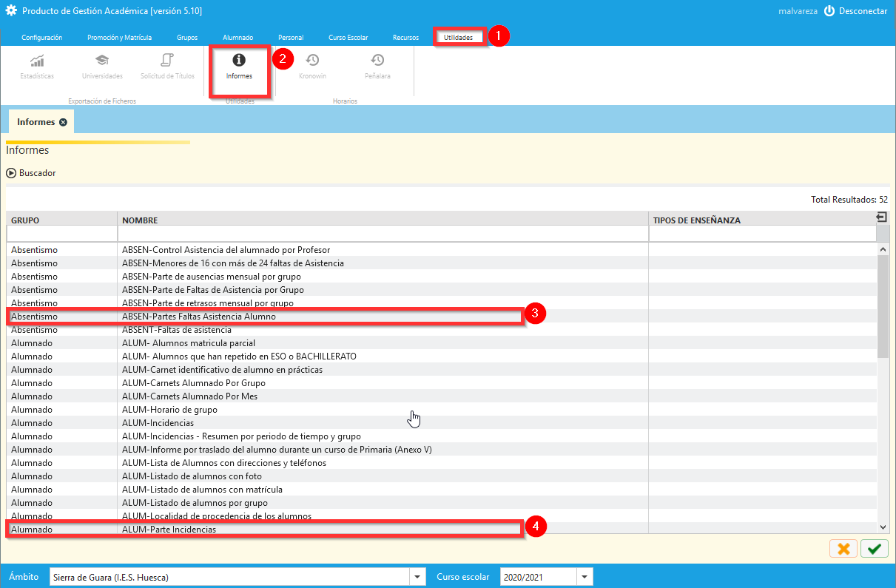Viewport: 896px width, 588px height.
Task: Select ALUM-Incidencias - Resumen por periodo row
Action: tap(441, 436)
